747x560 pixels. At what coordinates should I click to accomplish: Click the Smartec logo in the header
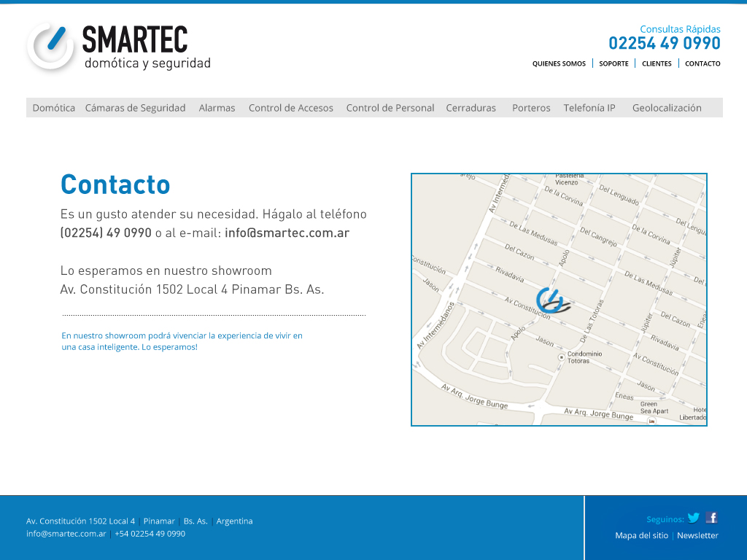pos(119,47)
